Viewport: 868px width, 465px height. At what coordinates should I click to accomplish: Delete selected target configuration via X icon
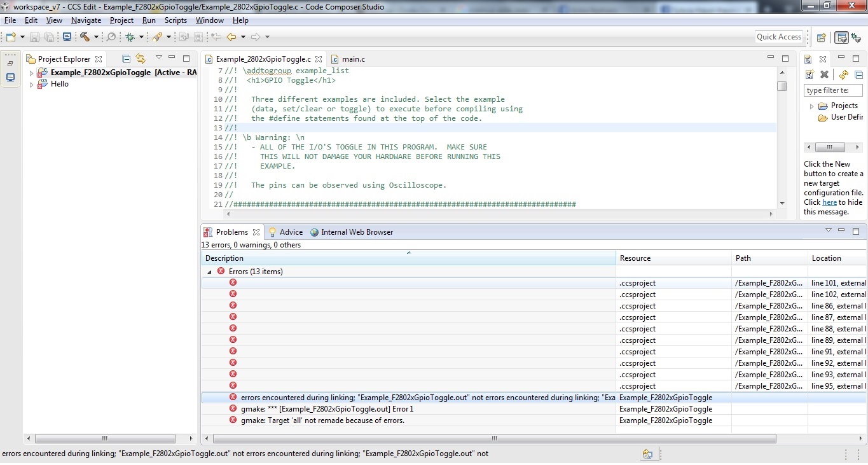pos(823,74)
